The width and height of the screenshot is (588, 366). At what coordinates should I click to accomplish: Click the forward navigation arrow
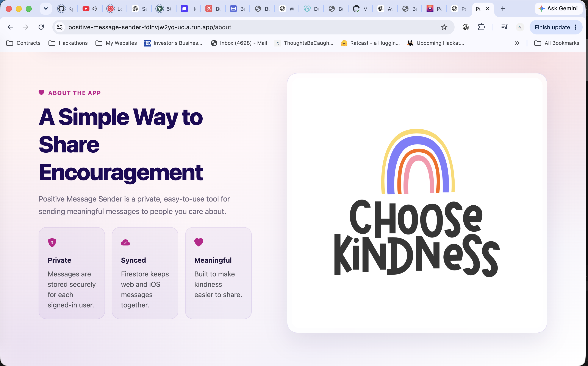point(25,27)
